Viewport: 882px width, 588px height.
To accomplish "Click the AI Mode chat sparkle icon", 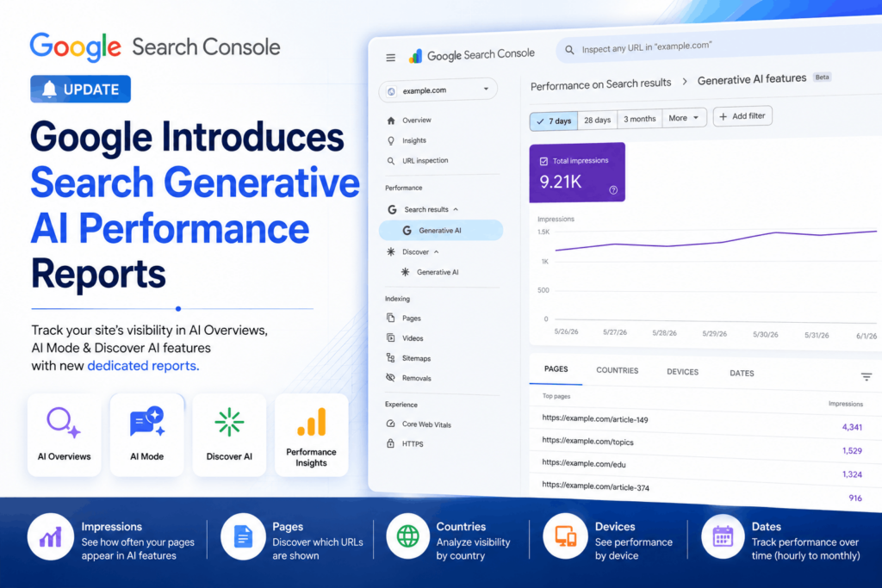I will [x=146, y=422].
